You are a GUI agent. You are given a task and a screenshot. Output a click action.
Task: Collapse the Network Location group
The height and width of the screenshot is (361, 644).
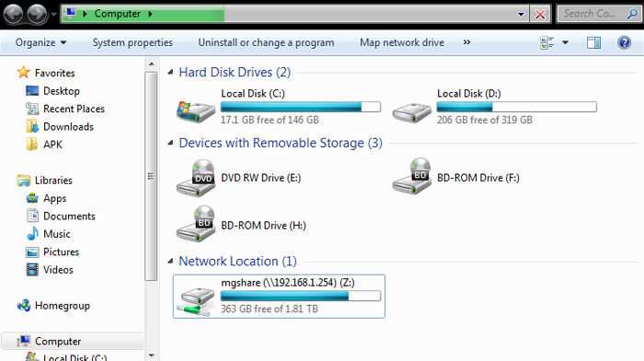pyautogui.click(x=170, y=262)
